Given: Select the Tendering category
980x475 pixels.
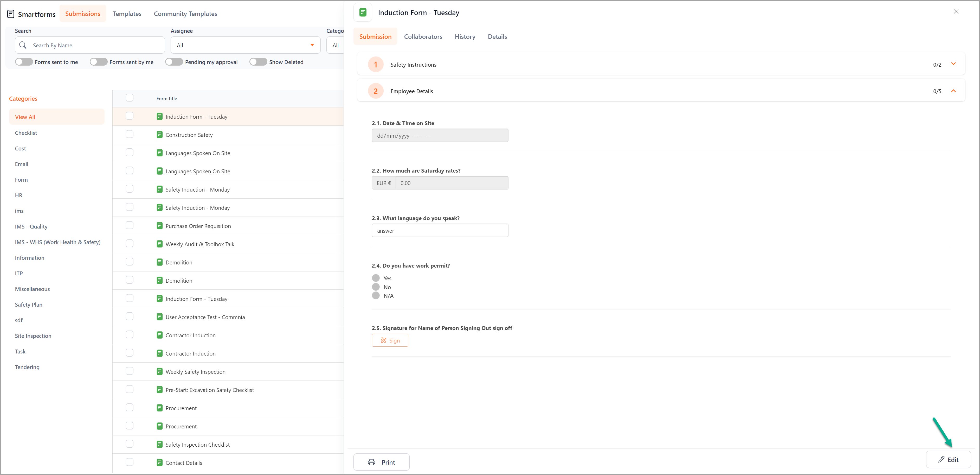Looking at the screenshot, I should point(27,367).
